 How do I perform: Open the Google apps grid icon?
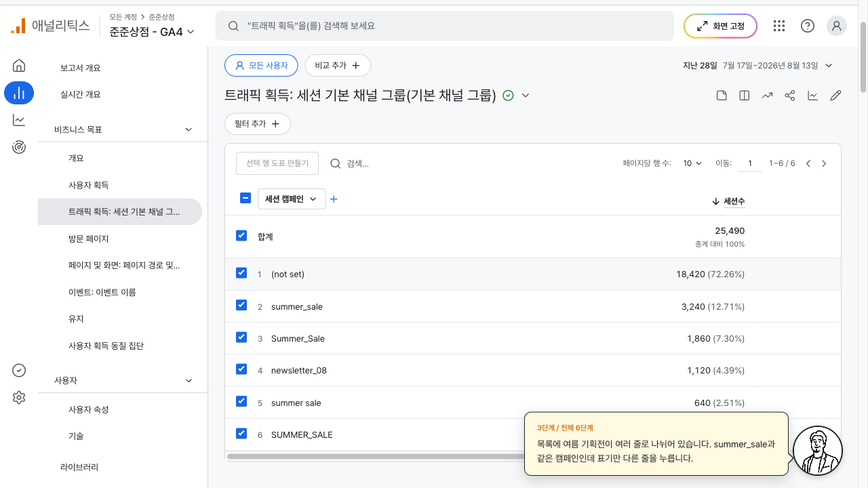point(779,26)
